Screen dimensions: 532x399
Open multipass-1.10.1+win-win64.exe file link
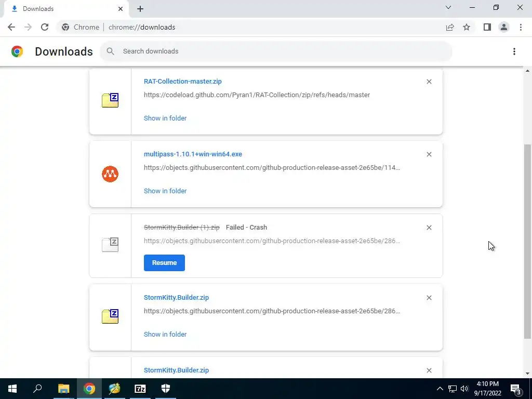(x=193, y=154)
